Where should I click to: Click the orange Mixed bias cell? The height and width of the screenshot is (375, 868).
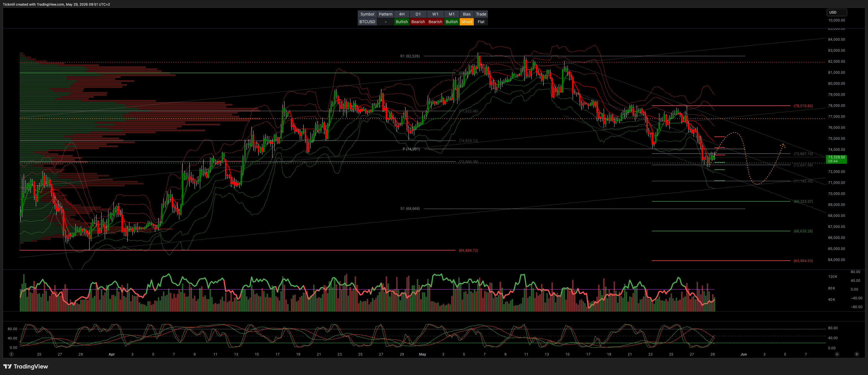(x=467, y=21)
